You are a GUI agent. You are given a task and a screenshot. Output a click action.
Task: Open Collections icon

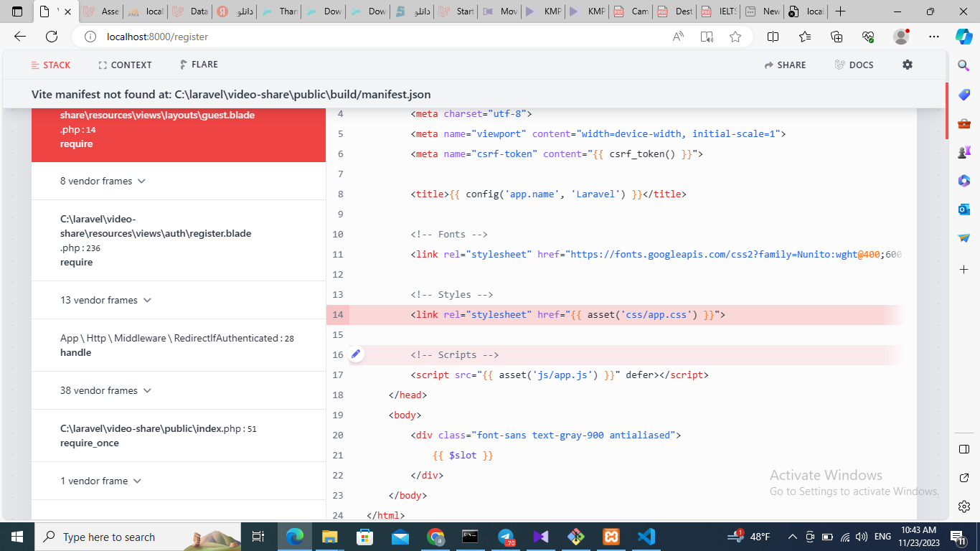[837, 37]
